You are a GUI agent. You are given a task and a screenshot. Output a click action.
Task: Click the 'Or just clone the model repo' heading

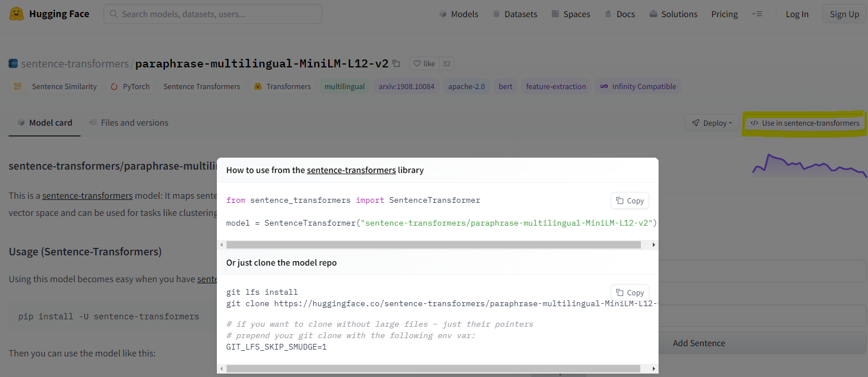[281, 263]
